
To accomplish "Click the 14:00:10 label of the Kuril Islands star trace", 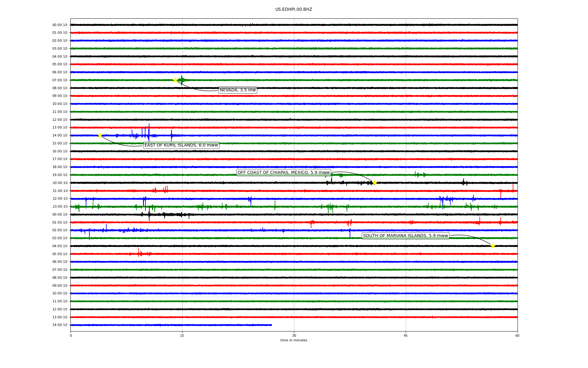I will click(60, 135).
